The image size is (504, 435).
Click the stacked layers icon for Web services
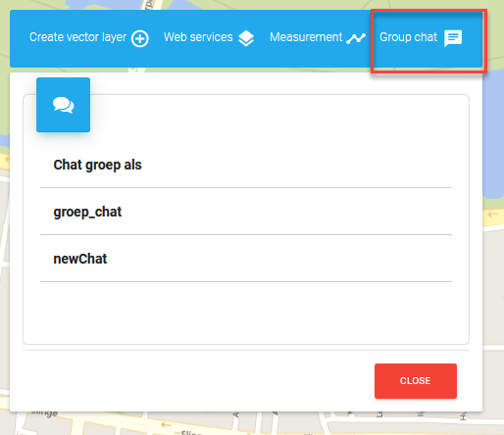pos(246,38)
